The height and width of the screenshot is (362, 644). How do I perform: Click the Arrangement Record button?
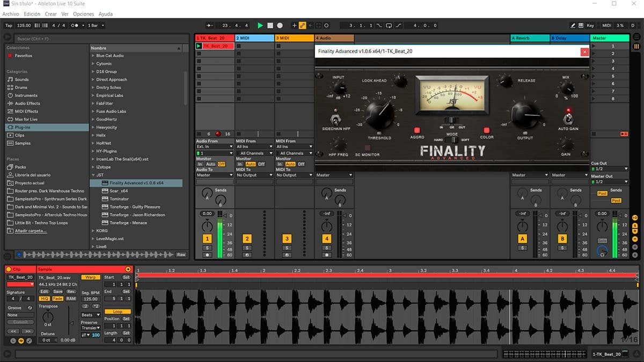tap(280, 25)
